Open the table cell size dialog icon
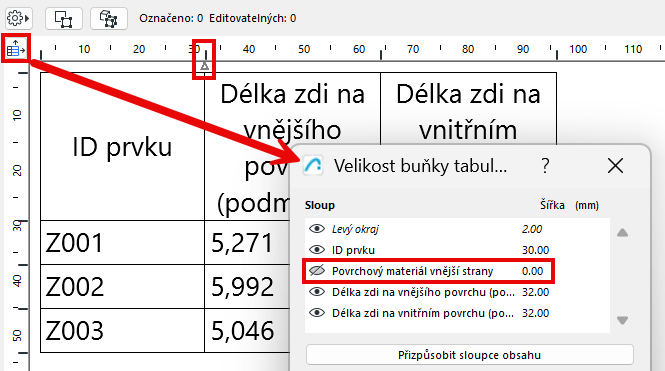This screenshot has height=371, width=665. pyautogui.click(x=16, y=49)
